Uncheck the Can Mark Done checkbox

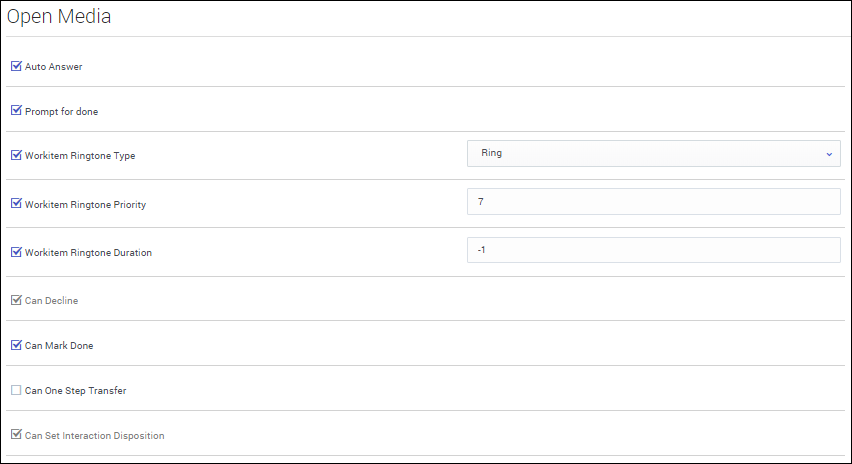[16, 345]
